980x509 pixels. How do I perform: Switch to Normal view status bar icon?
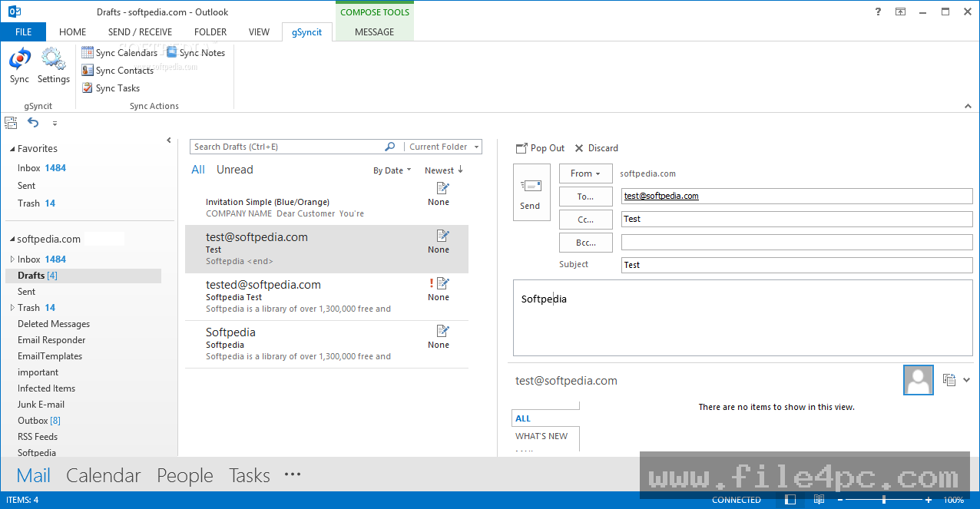[x=790, y=500]
